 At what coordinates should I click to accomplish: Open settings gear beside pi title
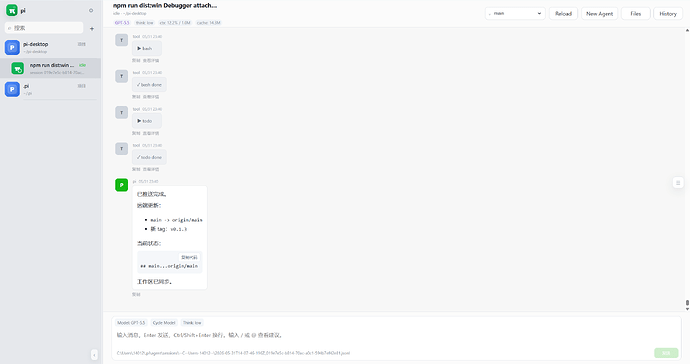click(91, 11)
